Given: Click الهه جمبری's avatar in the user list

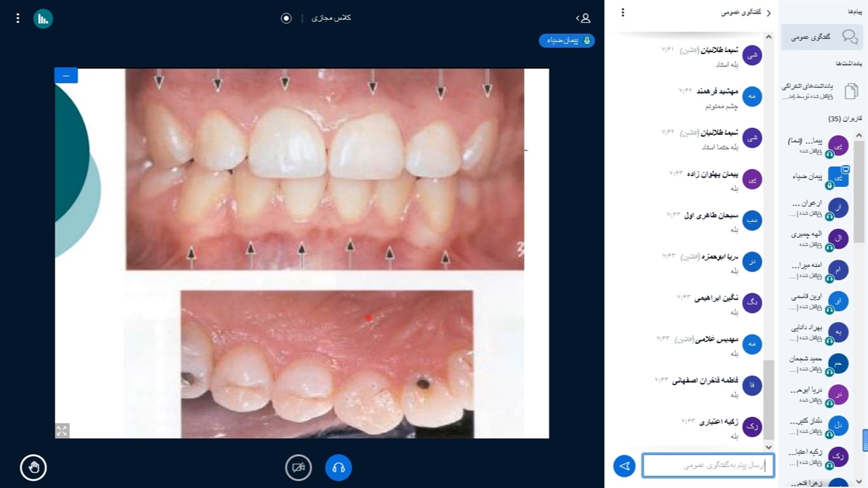Looking at the screenshot, I should pos(838,238).
